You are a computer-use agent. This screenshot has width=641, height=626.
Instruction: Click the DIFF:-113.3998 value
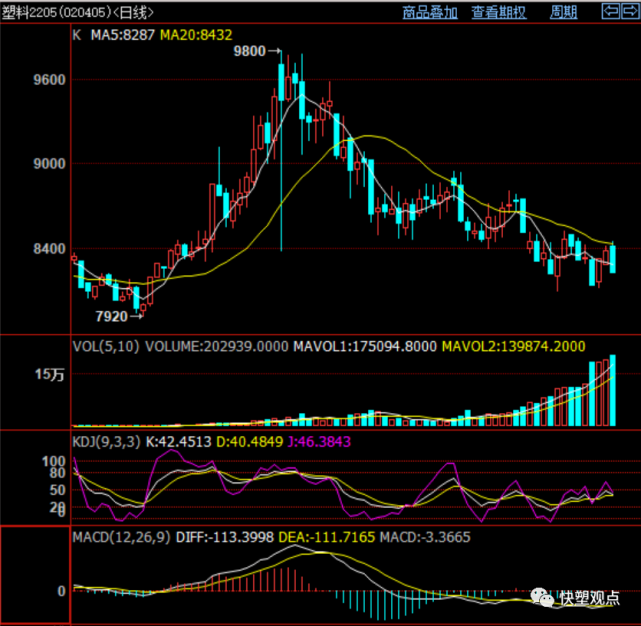tap(224, 537)
